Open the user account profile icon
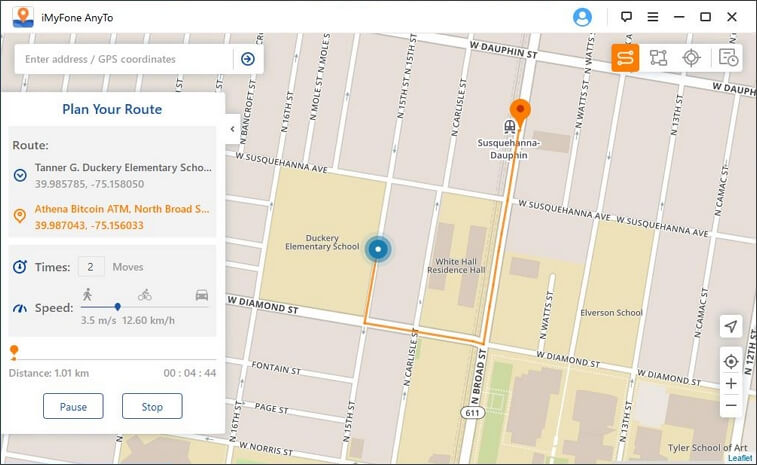757x465 pixels. click(582, 17)
